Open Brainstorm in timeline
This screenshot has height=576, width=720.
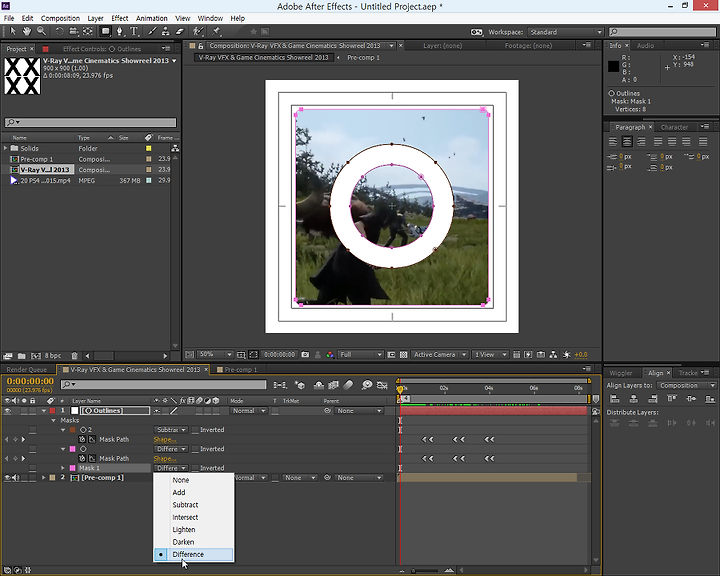point(366,385)
